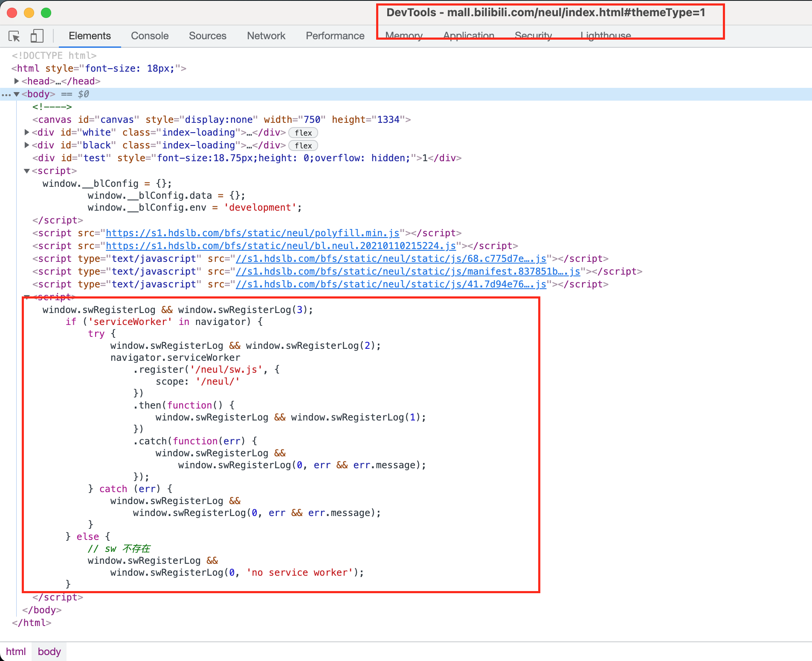
Task: Open the bl.neul.20210110215224.js link
Action: pyautogui.click(x=281, y=246)
